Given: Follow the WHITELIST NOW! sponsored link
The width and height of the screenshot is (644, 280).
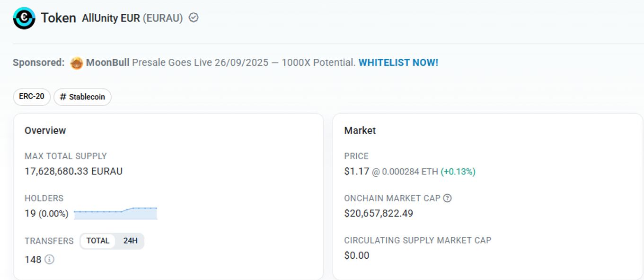Looking at the screenshot, I should point(398,63).
